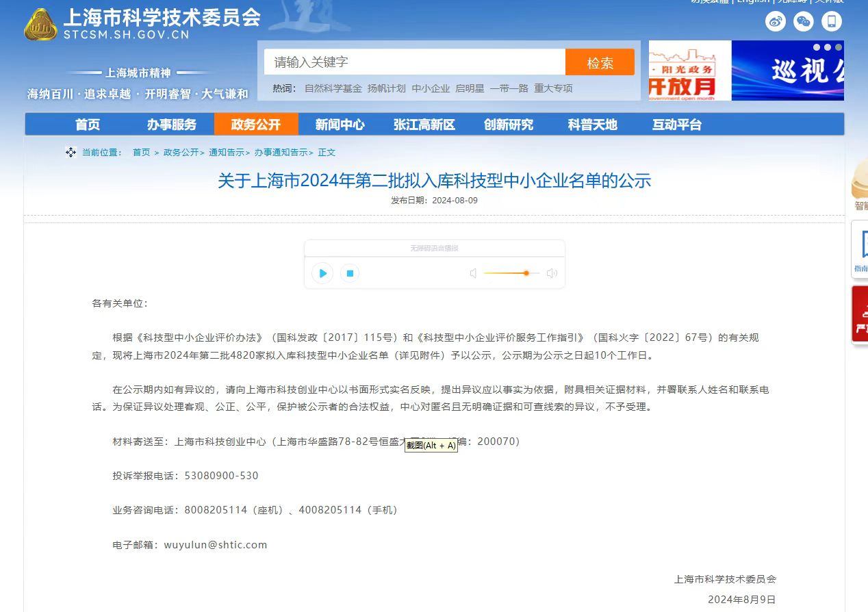Viewport: 868px width, 612px height.
Task: Play the accessibility audio reading
Action: 322,273
